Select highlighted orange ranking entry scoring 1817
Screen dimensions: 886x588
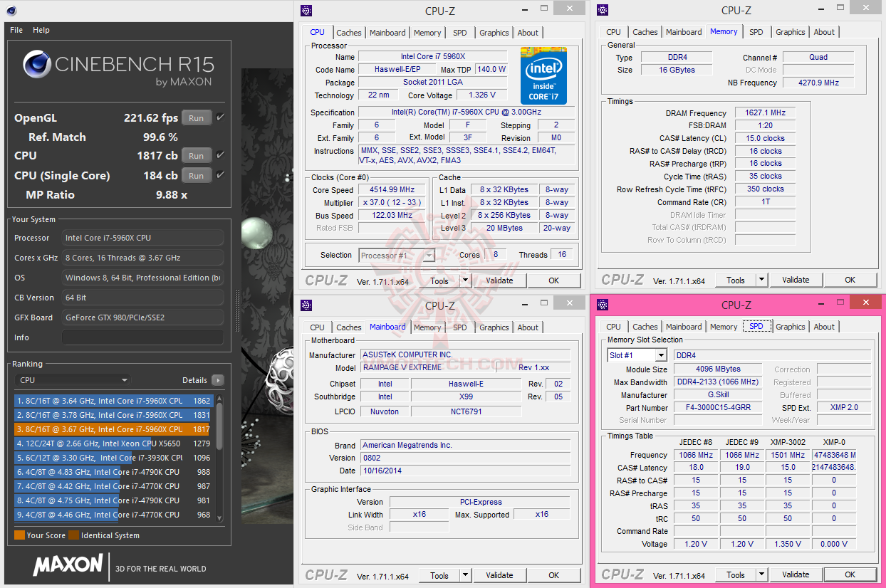[113, 429]
